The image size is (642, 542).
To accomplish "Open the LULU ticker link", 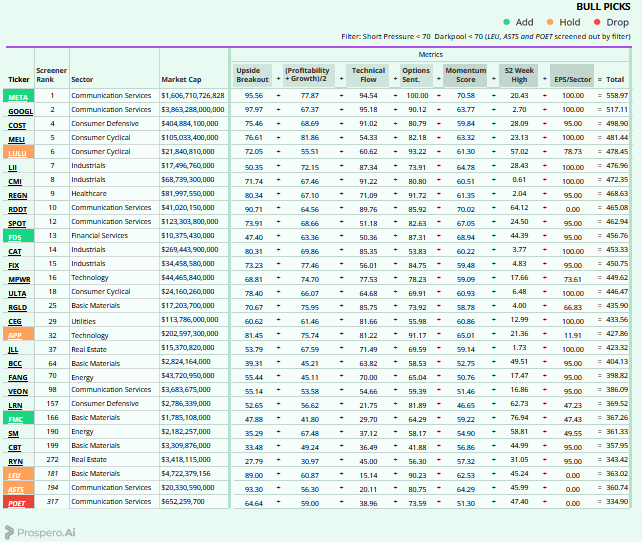I will pos(17,154).
